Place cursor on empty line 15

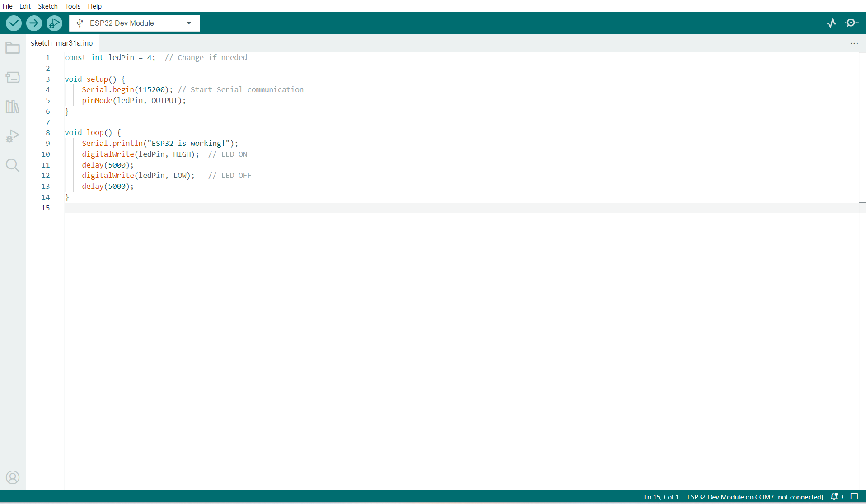pos(461,208)
